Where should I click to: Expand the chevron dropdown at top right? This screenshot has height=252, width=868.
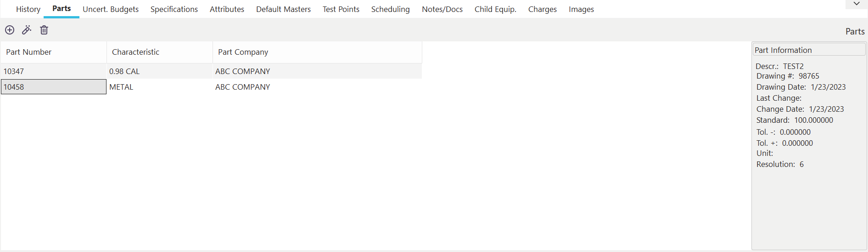(857, 4)
